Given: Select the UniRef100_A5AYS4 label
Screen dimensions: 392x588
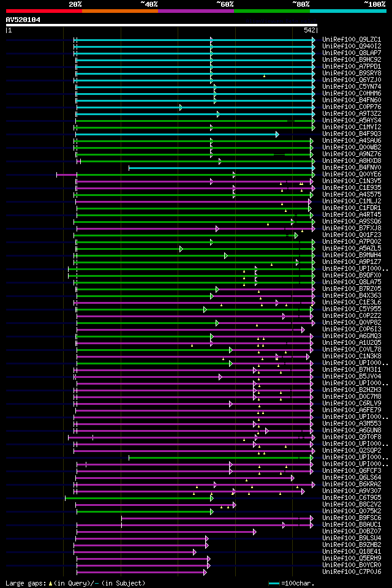Looking at the screenshot, I should pos(352,121).
